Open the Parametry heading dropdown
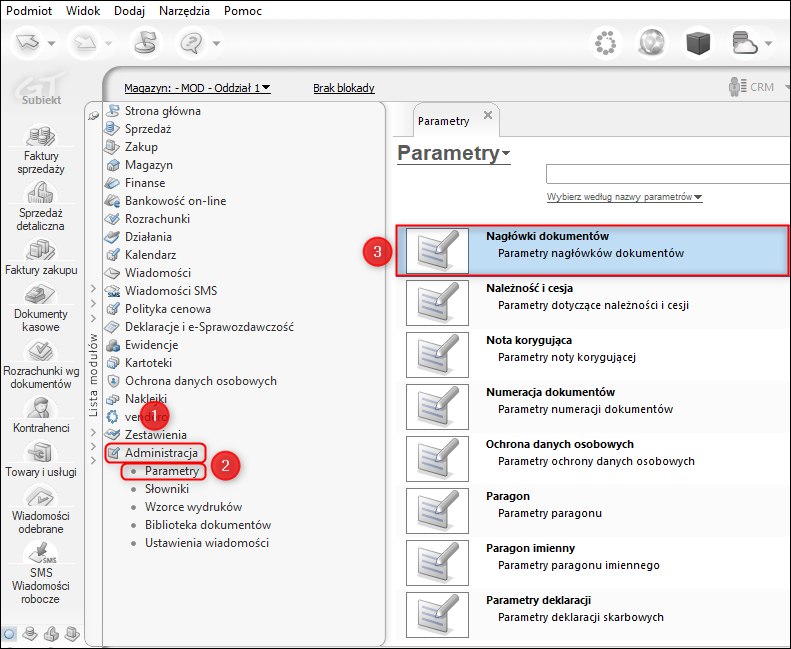 (x=454, y=153)
